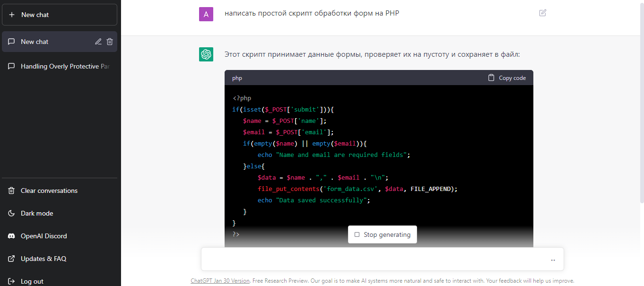Click the clipboard Copy code icon
This screenshot has width=644, height=286.
tap(491, 78)
